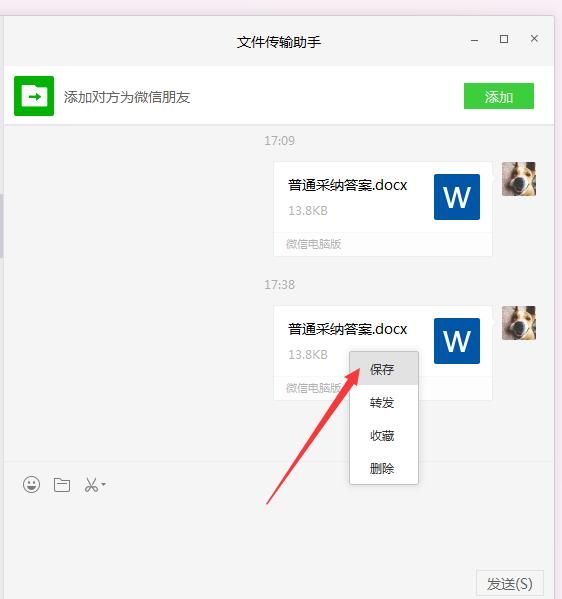This screenshot has height=599, width=562.
Task: Minimize the chat window
Action: pos(475,40)
